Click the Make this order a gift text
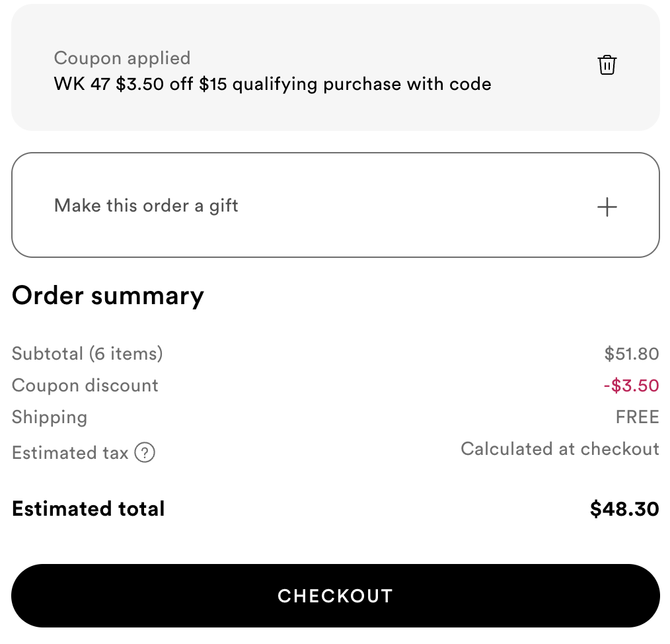 pos(146,206)
